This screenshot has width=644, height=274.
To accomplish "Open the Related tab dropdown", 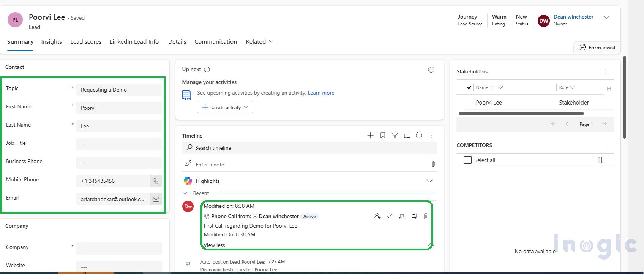I will pyautogui.click(x=260, y=42).
